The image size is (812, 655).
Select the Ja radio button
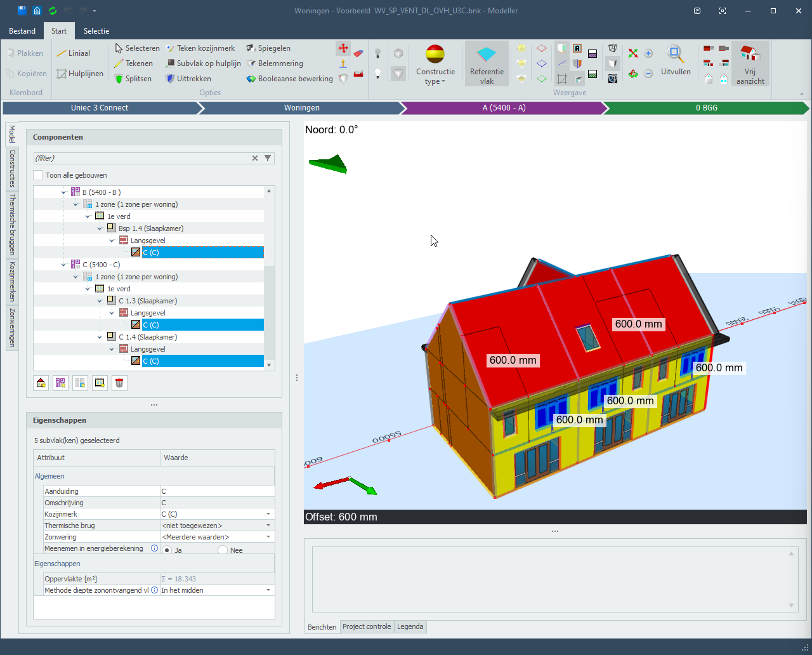click(167, 550)
